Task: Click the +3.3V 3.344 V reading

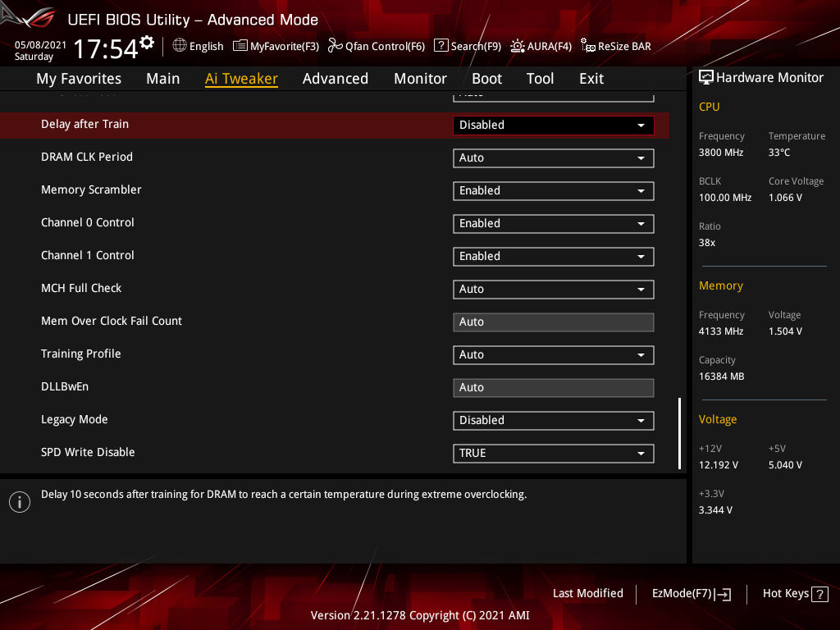Action: click(715, 510)
